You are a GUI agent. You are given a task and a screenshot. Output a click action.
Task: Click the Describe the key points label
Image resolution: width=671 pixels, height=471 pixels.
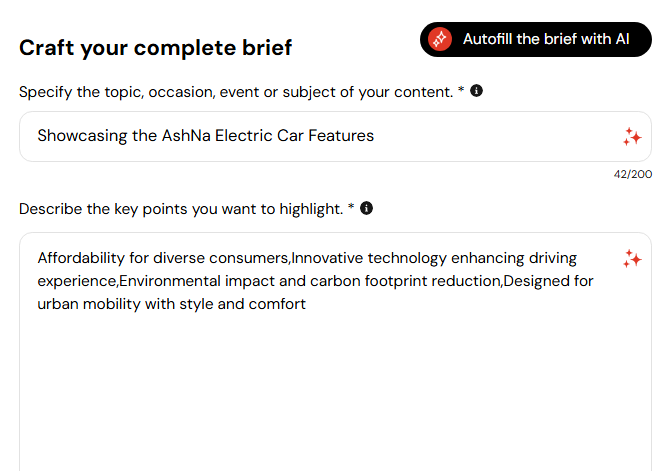181,209
